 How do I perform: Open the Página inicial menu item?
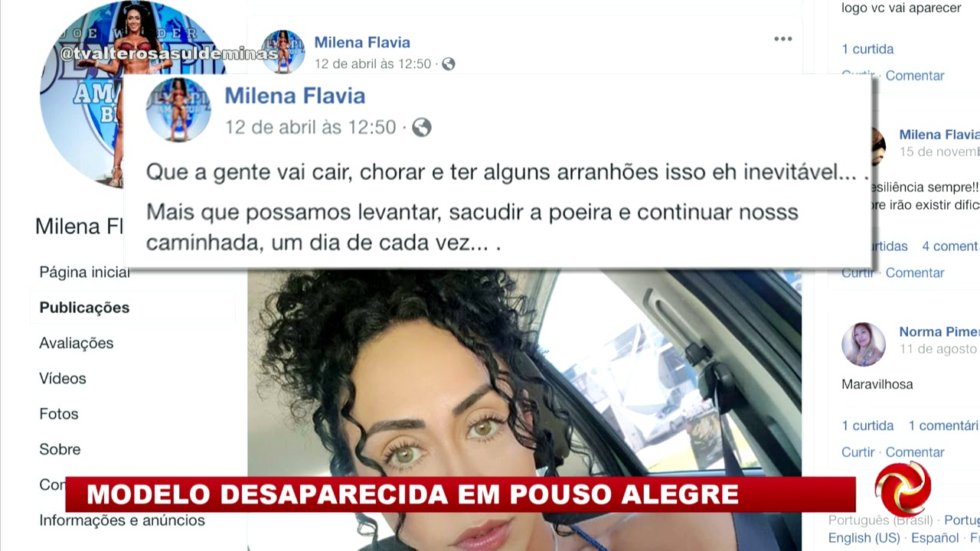click(x=84, y=272)
